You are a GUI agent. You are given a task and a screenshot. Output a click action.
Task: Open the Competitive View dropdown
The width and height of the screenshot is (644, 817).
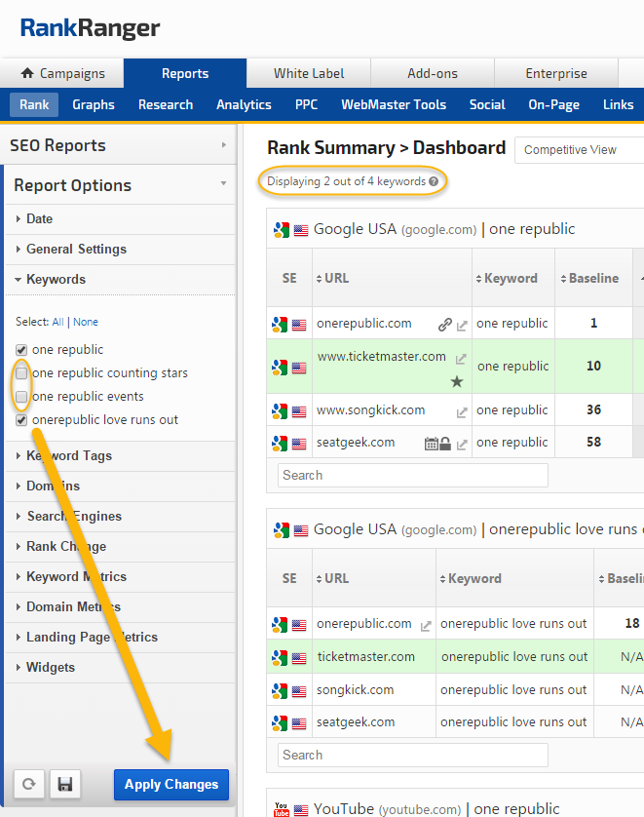click(x=579, y=150)
